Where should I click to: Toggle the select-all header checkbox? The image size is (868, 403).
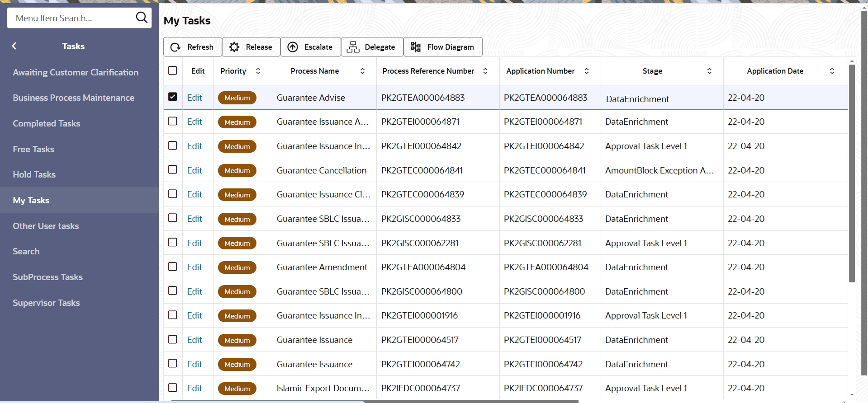coord(172,70)
